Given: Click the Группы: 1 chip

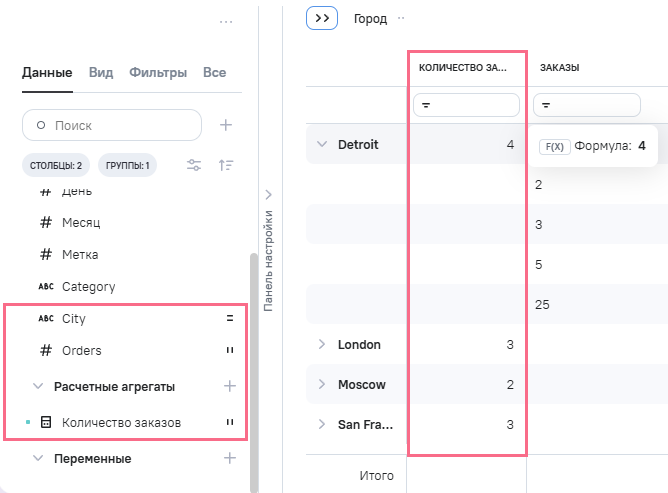Looking at the screenshot, I should click(x=127, y=165).
